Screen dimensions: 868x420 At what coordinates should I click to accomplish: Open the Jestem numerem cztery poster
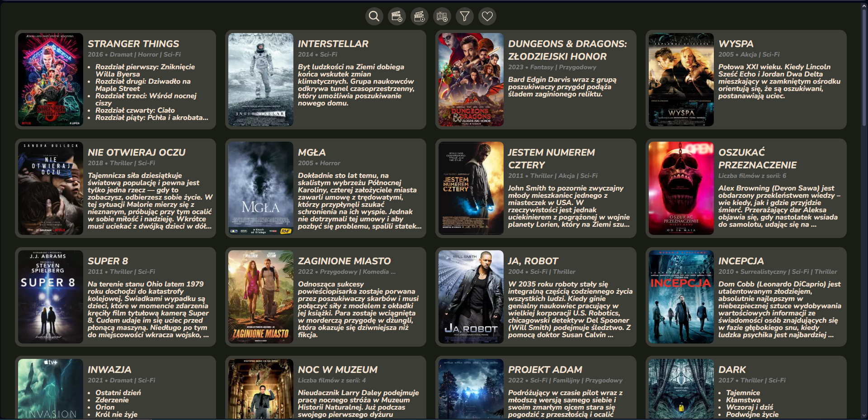(x=471, y=188)
